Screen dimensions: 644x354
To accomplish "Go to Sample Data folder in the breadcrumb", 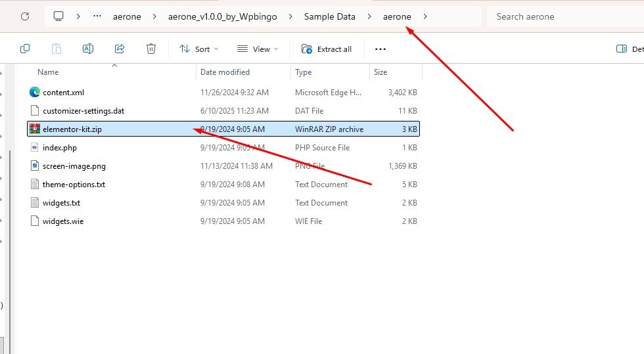I will tap(329, 17).
